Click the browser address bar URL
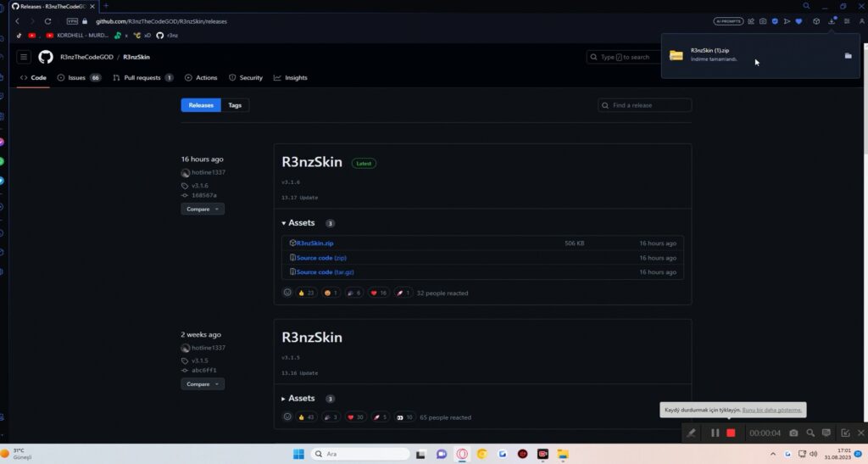The width and height of the screenshot is (868, 464). point(161,21)
